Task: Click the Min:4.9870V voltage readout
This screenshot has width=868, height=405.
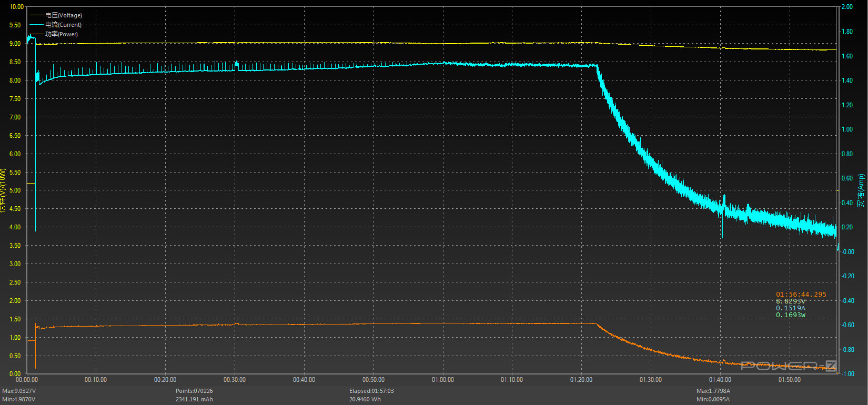Action: pyautogui.click(x=18, y=399)
